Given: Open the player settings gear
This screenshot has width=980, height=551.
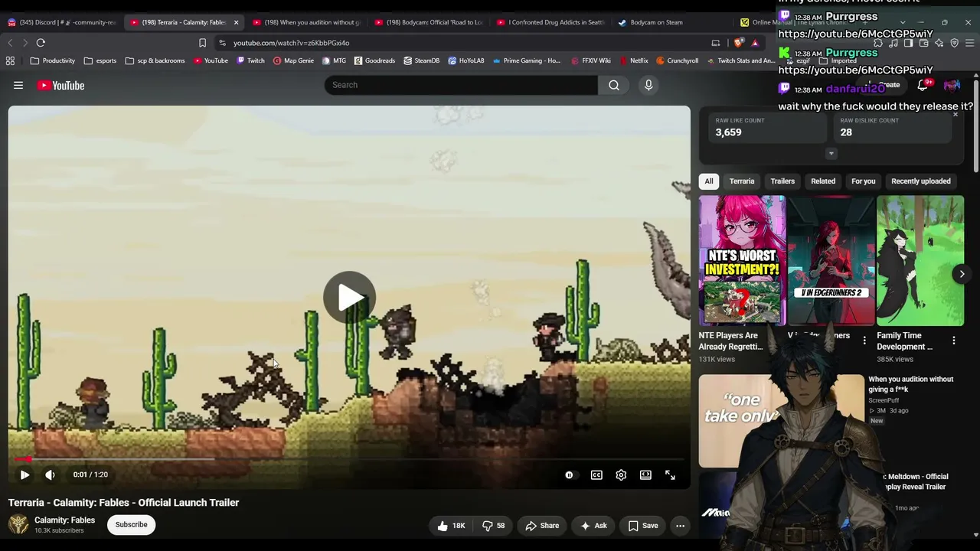Looking at the screenshot, I should [621, 475].
